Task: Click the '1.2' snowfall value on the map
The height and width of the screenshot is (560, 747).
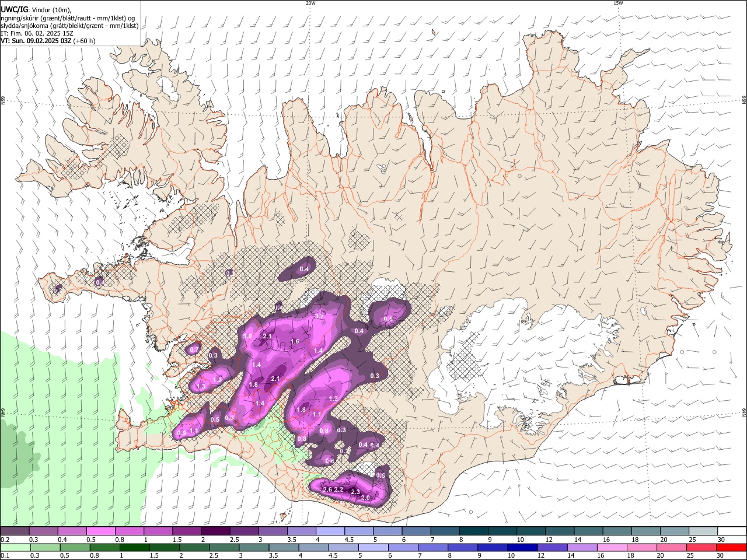Action: click(334, 398)
